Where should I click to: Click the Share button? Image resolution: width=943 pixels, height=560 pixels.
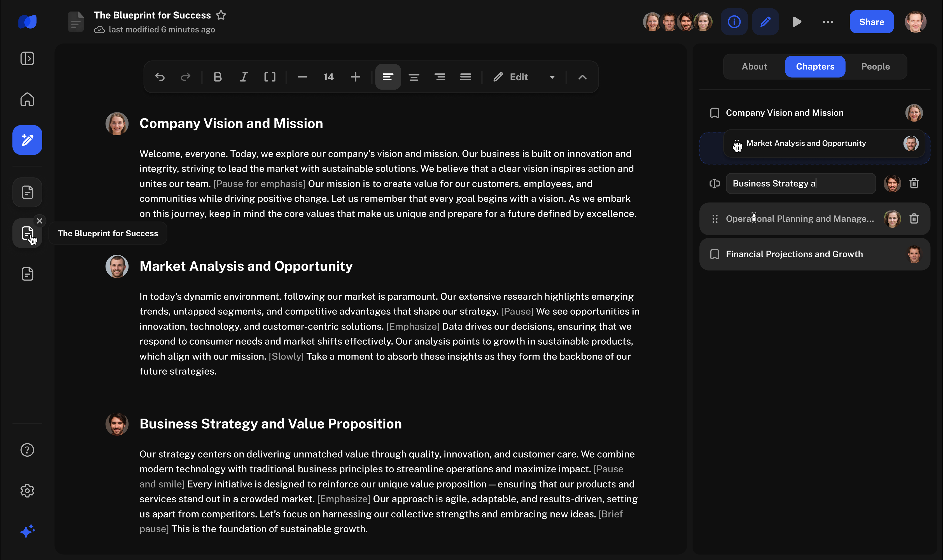click(x=872, y=22)
